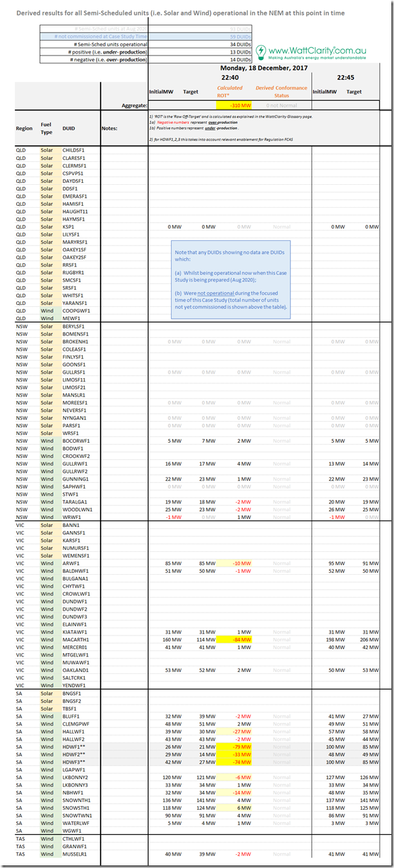The image size is (394, 868).
Task: Click '# not commissioned at Case Study Time' row
Action: pos(147,37)
